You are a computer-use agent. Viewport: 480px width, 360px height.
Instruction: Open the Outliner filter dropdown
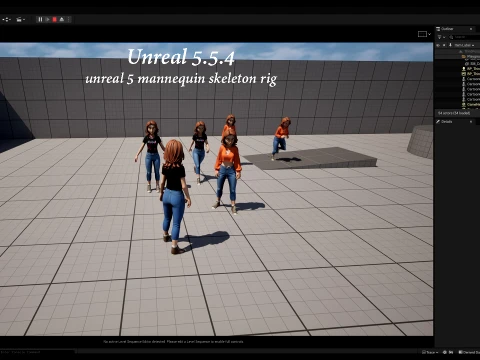point(440,37)
